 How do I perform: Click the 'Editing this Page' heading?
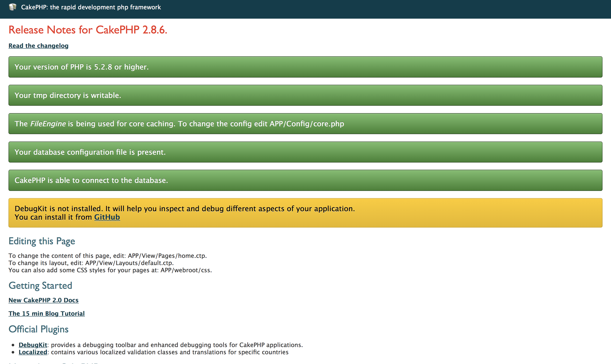[42, 241]
